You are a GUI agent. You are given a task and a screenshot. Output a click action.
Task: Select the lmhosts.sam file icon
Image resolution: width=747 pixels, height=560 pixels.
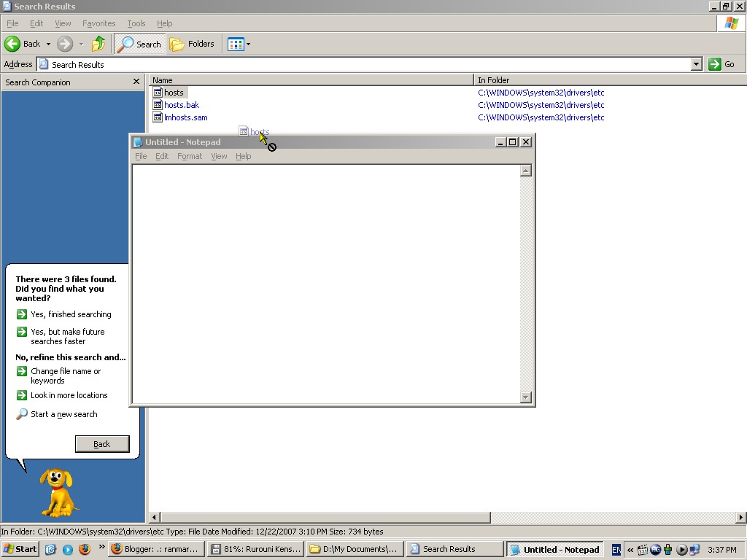pyautogui.click(x=158, y=117)
